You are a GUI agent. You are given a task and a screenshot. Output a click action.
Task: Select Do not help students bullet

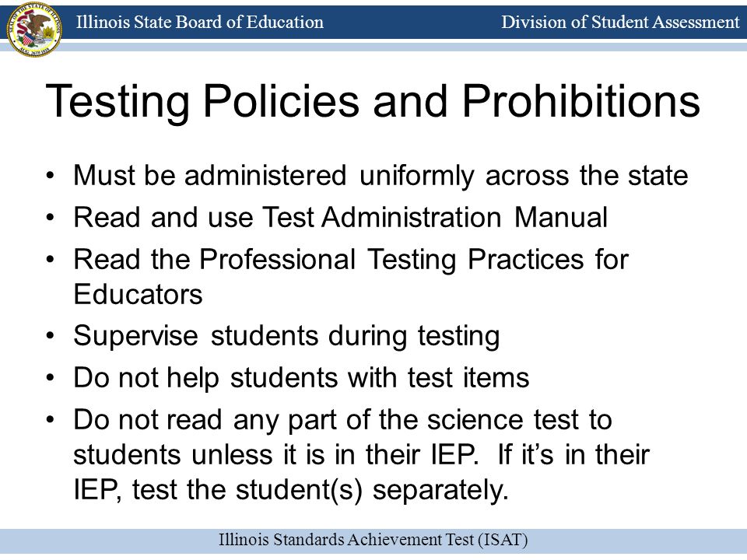coord(301,378)
